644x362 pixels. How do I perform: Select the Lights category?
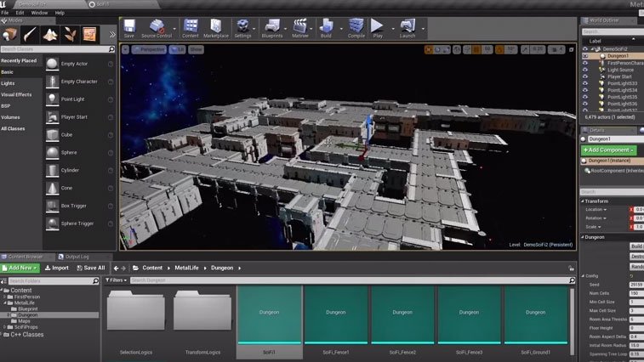(x=8, y=83)
